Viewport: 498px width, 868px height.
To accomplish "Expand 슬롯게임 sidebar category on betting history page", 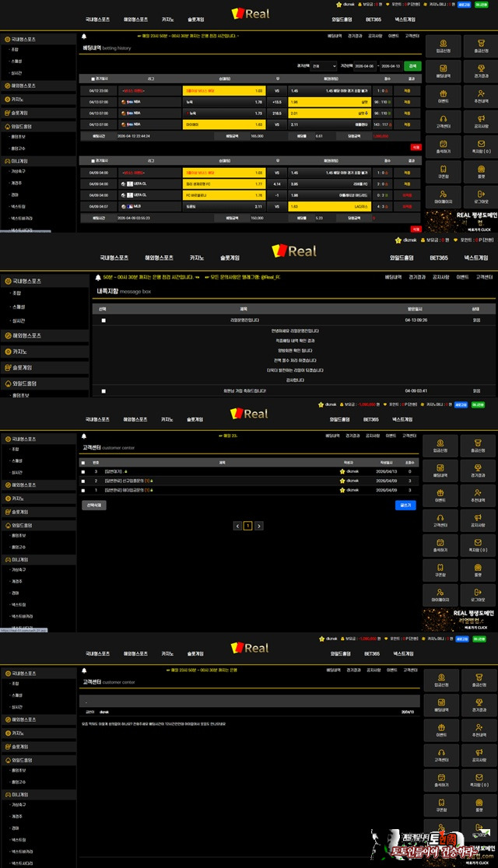I will pyautogui.click(x=38, y=113).
